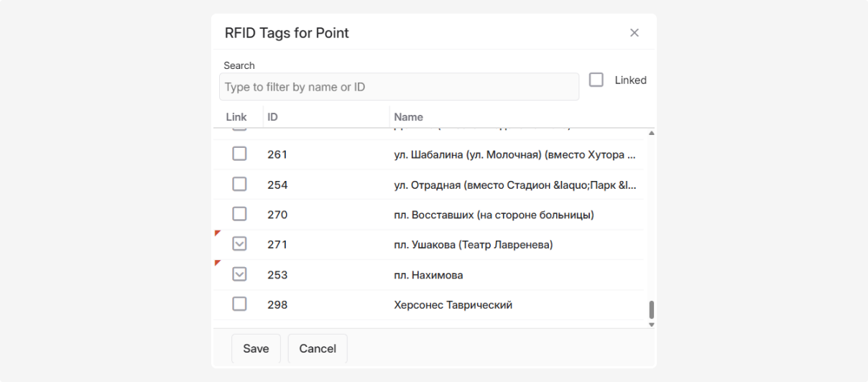Sort by the Name column header
The height and width of the screenshot is (382, 868).
(408, 117)
